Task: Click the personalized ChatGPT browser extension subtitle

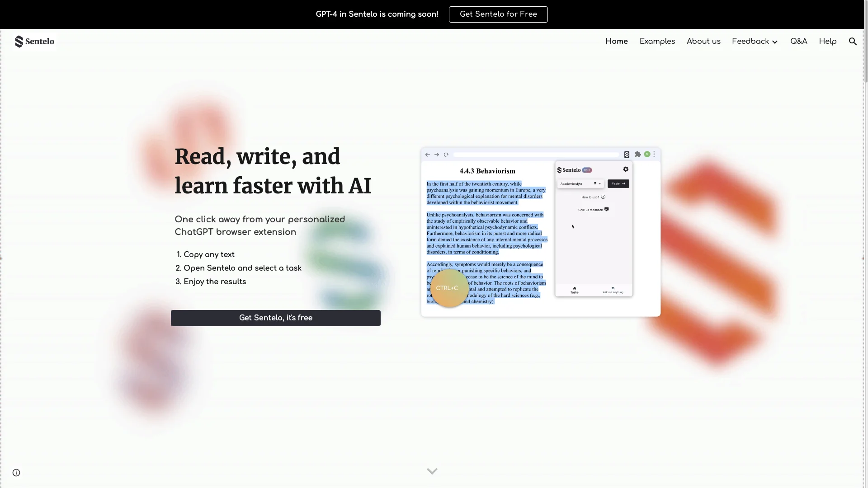Action: point(260,226)
